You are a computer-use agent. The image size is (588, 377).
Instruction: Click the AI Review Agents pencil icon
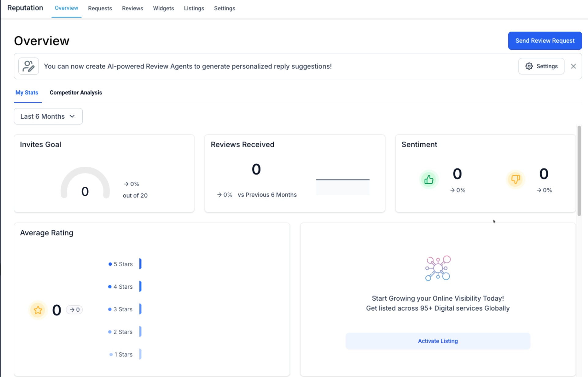click(28, 66)
